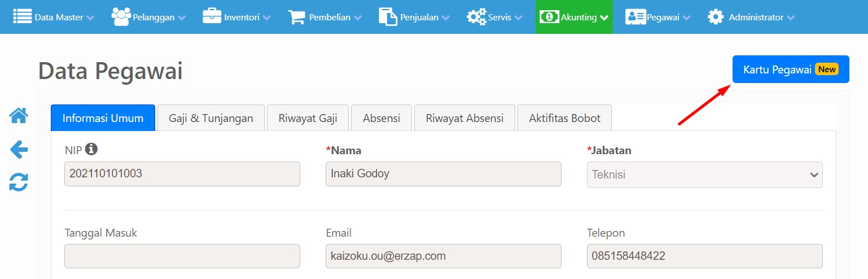Screen dimensions: 868x279
Task: Go back using the left arrow icon
Action: coord(19,150)
